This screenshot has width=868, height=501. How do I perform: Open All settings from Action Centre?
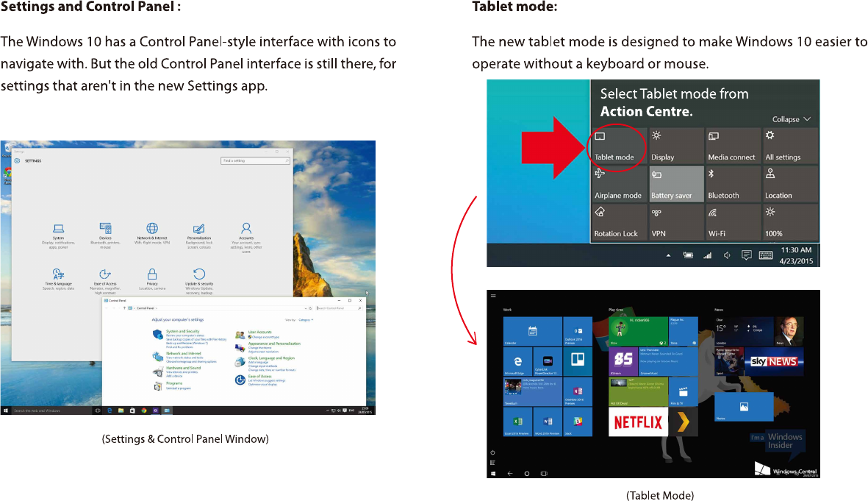tap(790, 146)
